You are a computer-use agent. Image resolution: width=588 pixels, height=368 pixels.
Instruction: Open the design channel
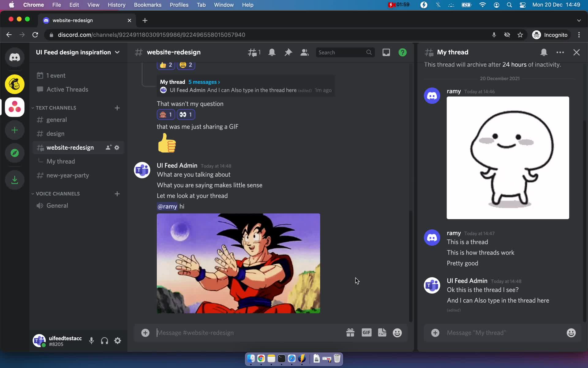[x=78, y=134]
